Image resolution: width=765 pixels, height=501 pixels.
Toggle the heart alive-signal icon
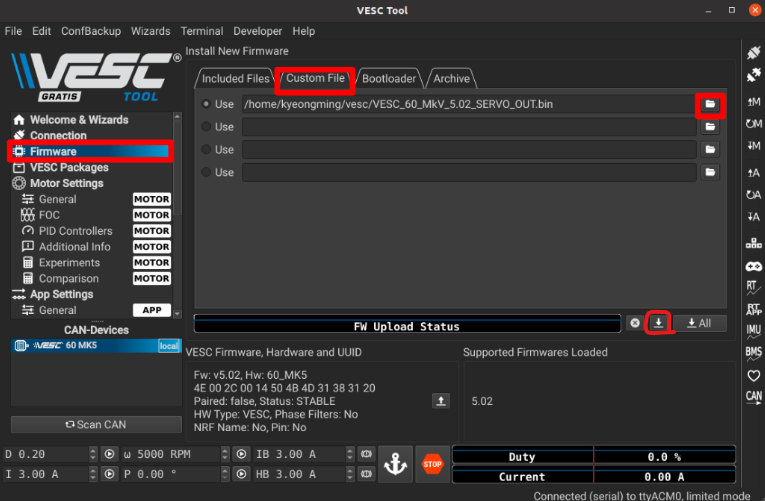(754, 376)
